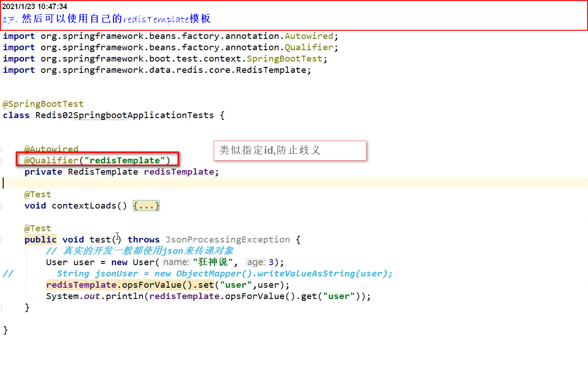This screenshot has height=380, width=588.
Task: Click the field declaration private RedisTemplate redisTemplate
Action: [122, 172]
